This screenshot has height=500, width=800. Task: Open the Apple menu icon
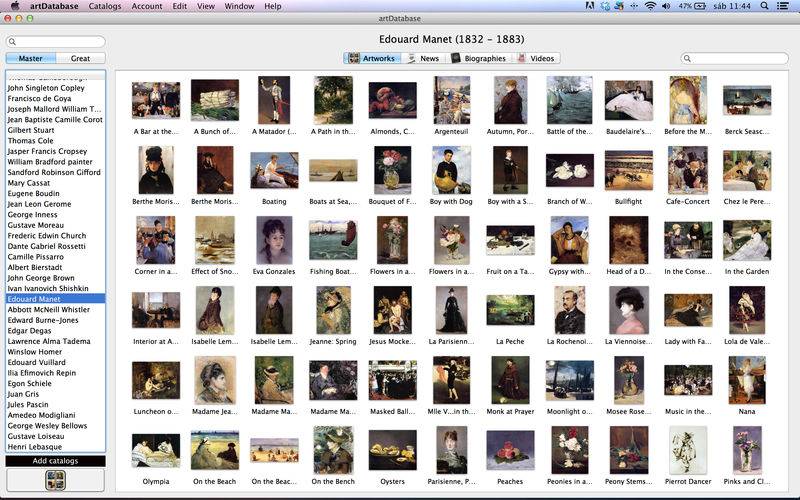[x=15, y=6]
